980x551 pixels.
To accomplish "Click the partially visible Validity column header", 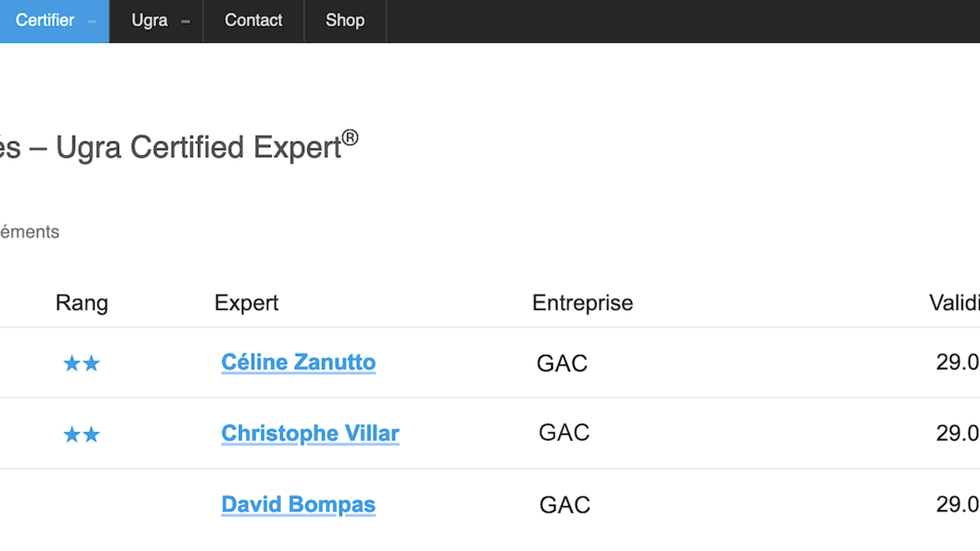I will pyautogui.click(x=955, y=304).
